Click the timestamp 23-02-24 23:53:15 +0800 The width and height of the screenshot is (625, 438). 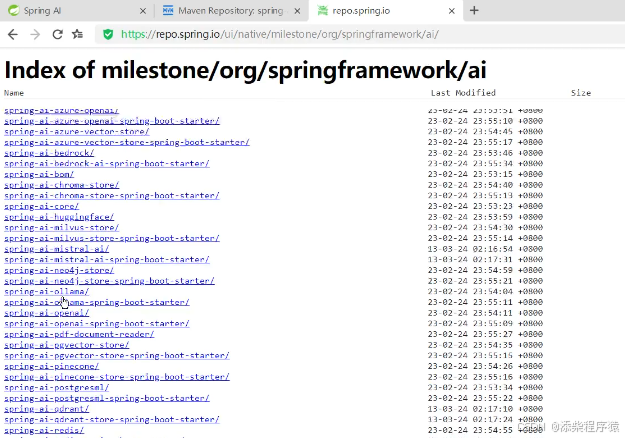[485, 174]
